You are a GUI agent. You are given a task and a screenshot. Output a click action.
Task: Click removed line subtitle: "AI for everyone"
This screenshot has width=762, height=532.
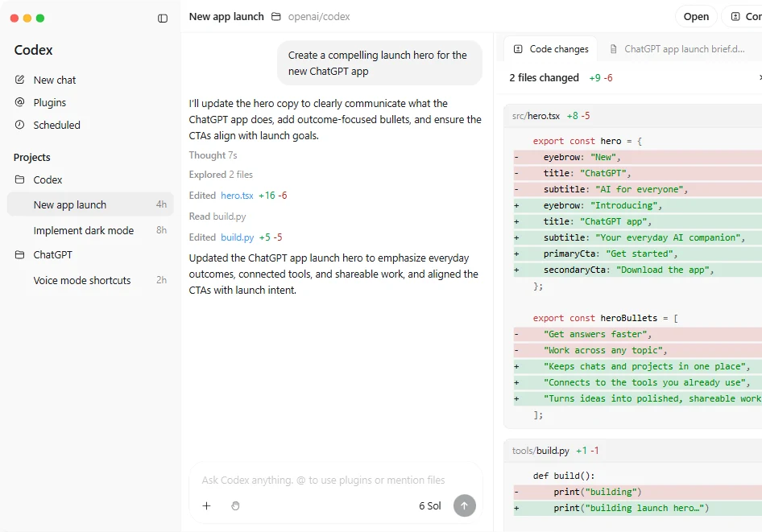click(638, 189)
